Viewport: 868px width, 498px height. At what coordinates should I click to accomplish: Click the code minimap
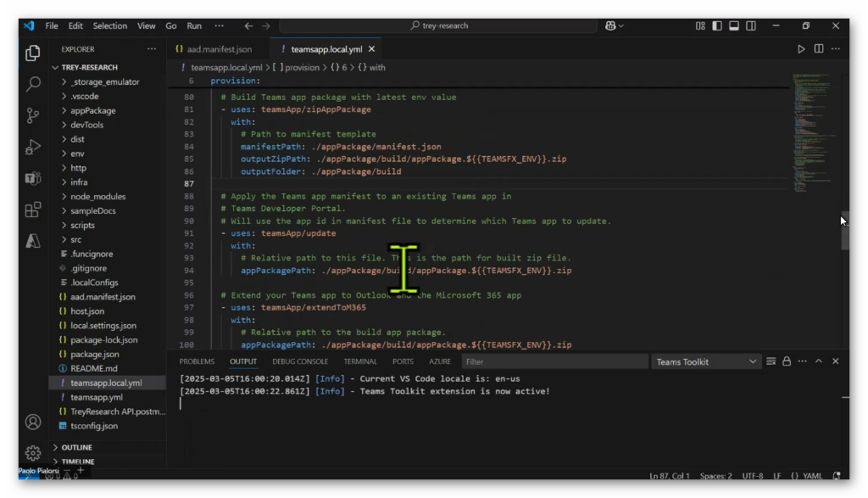[814, 133]
